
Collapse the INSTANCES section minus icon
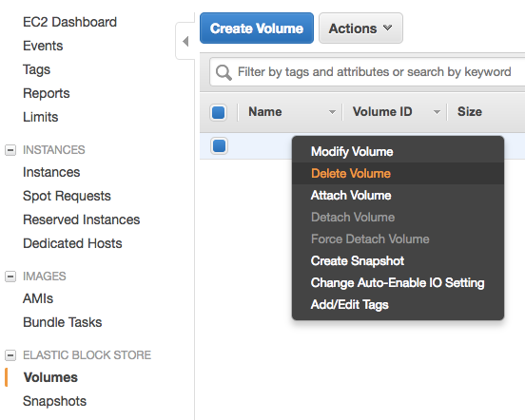pyautogui.click(x=10, y=150)
